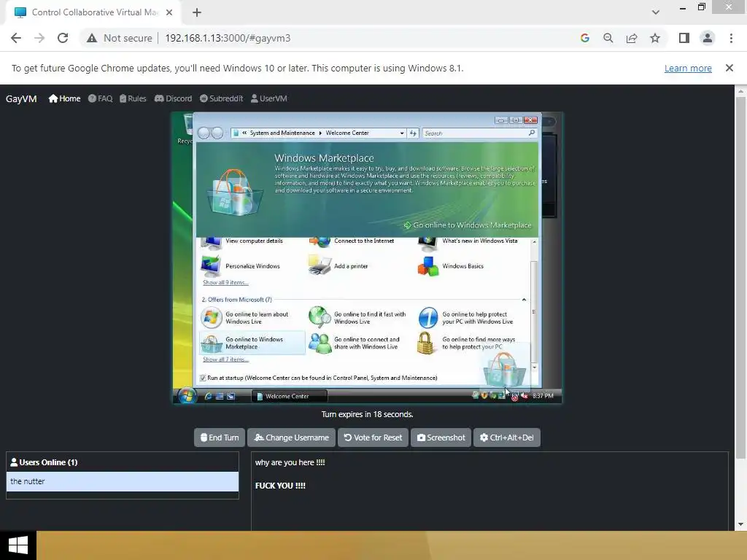Open the UserVM nav link

point(268,98)
